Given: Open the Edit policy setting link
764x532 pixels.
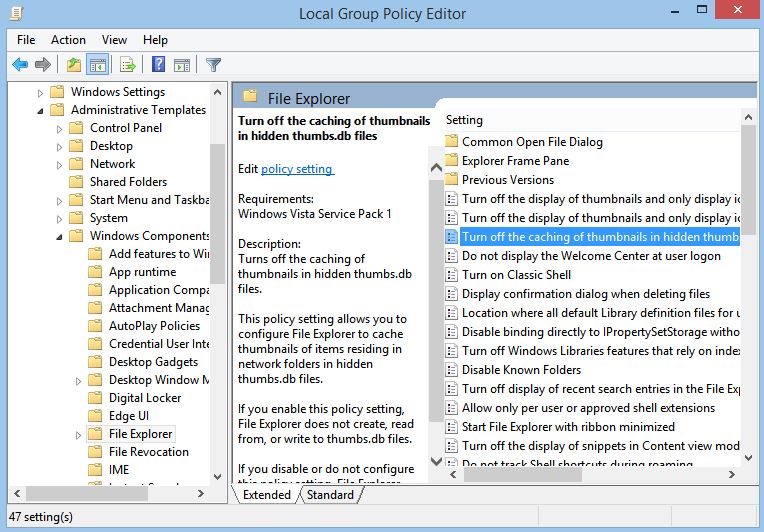Looking at the screenshot, I should coord(297,169).
